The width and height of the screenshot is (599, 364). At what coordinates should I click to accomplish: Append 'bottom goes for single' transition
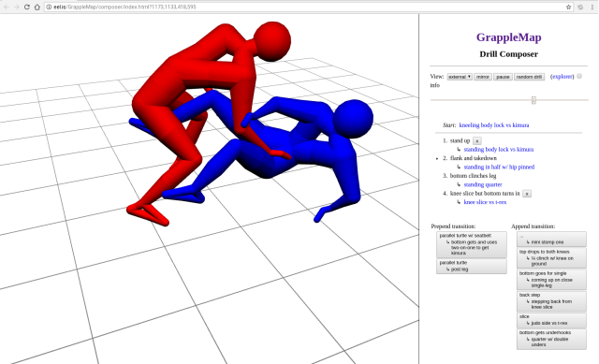(551, 280)
